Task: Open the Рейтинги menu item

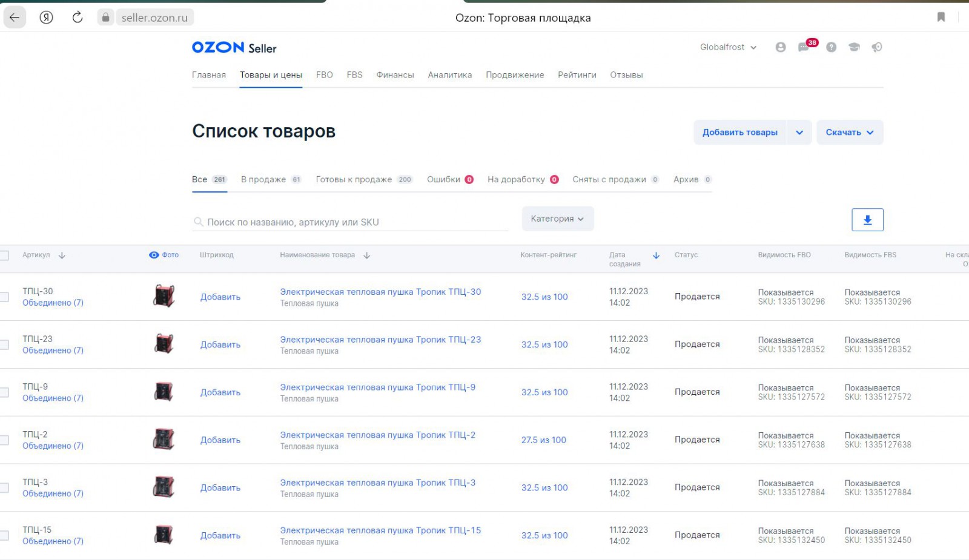Action: (x=577, y=75)
